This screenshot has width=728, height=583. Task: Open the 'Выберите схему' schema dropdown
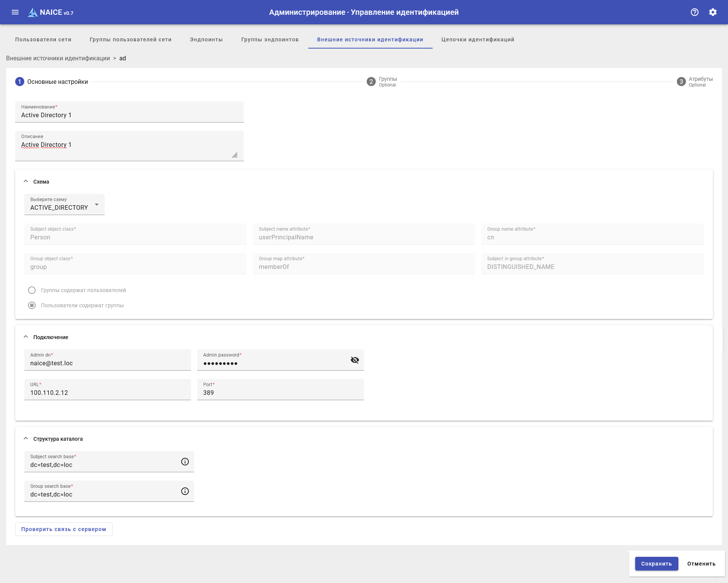(64, 205)
